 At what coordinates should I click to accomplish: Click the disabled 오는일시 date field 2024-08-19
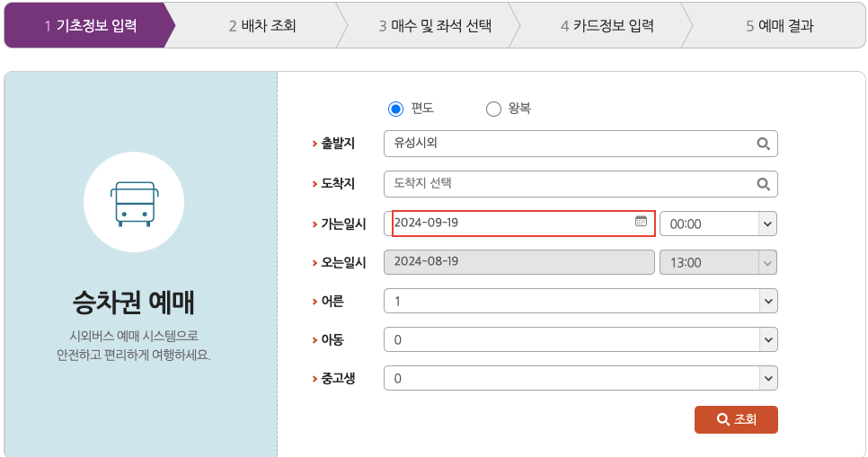click(x=519, y=262)
